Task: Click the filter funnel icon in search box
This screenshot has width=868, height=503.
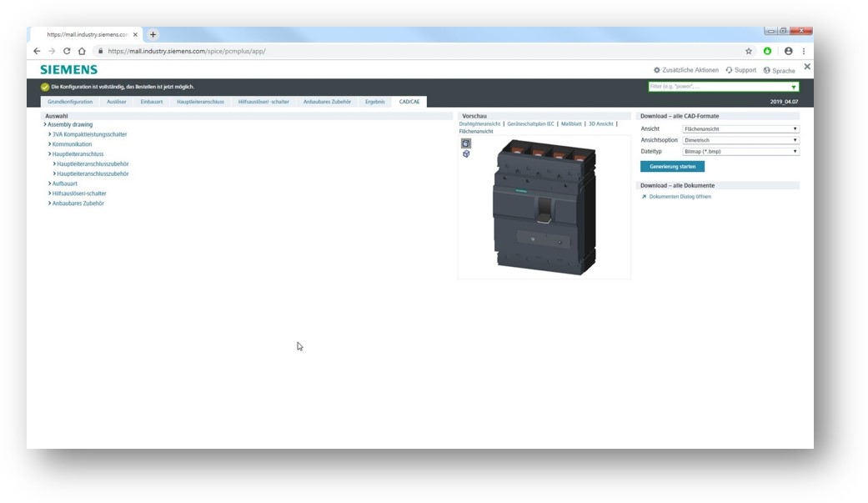Action: (x=793, y=87)
